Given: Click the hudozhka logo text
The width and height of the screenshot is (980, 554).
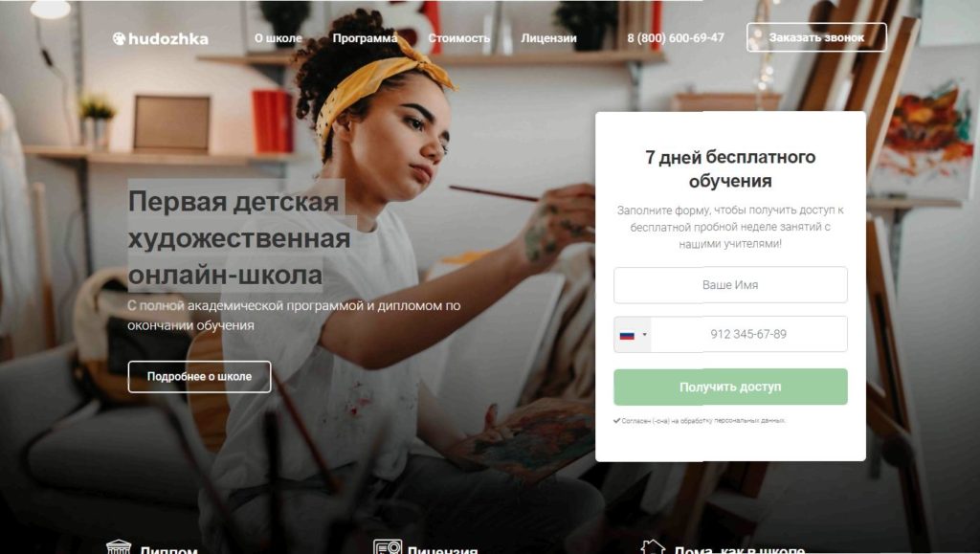Looking at the screenshot, I should (168, 38).
